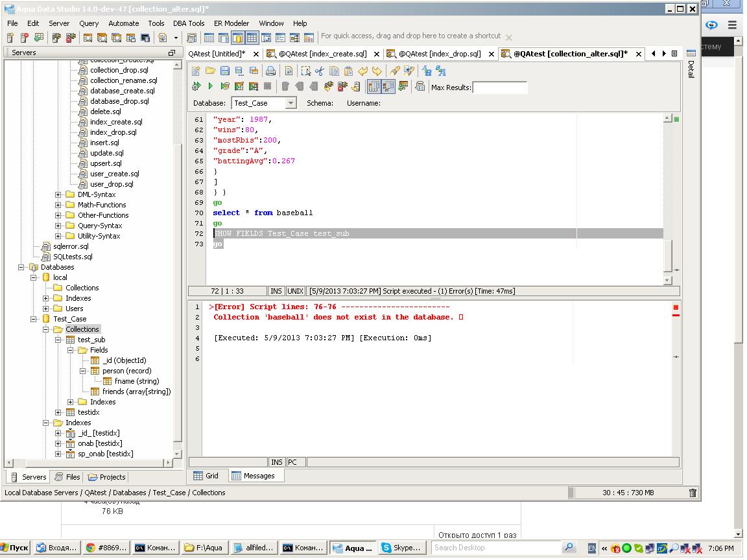The image size is (747, 560).
Task: Open the Database dropdown showing Test_Case
Action: [290, 103]
